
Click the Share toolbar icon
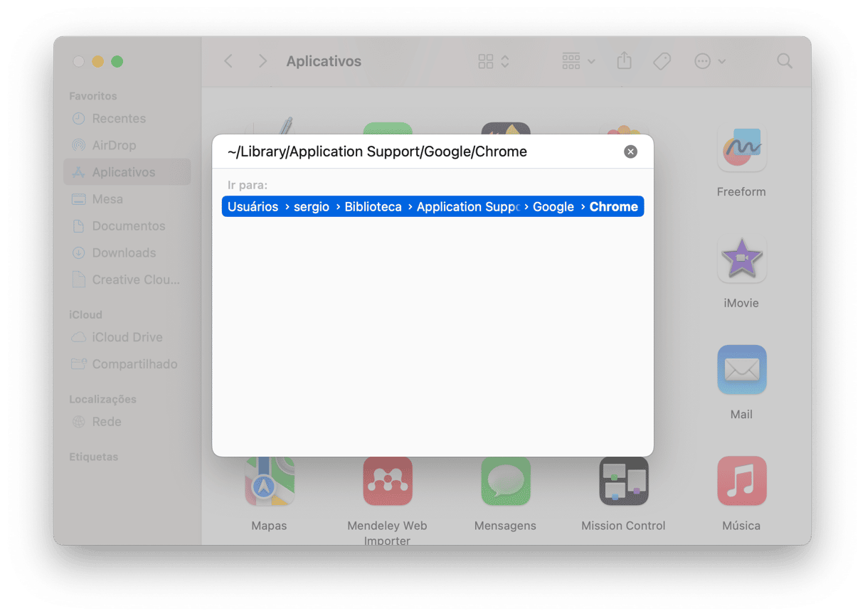coord(624,60)
